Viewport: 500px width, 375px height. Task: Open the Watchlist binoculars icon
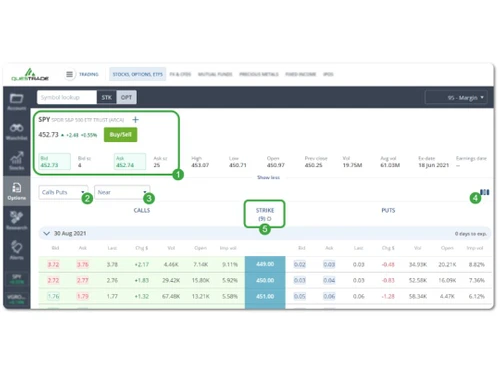pyautogui.click(x=16, y=131)
